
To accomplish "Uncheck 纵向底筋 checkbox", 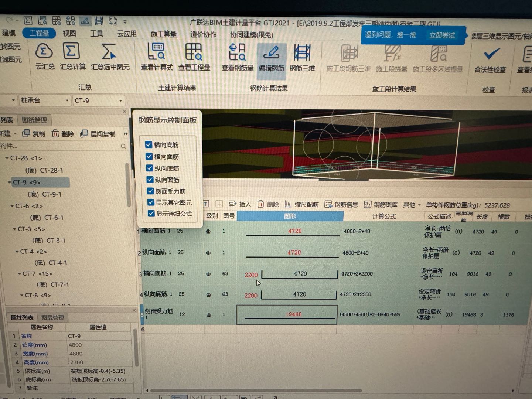I will (149, 168).
